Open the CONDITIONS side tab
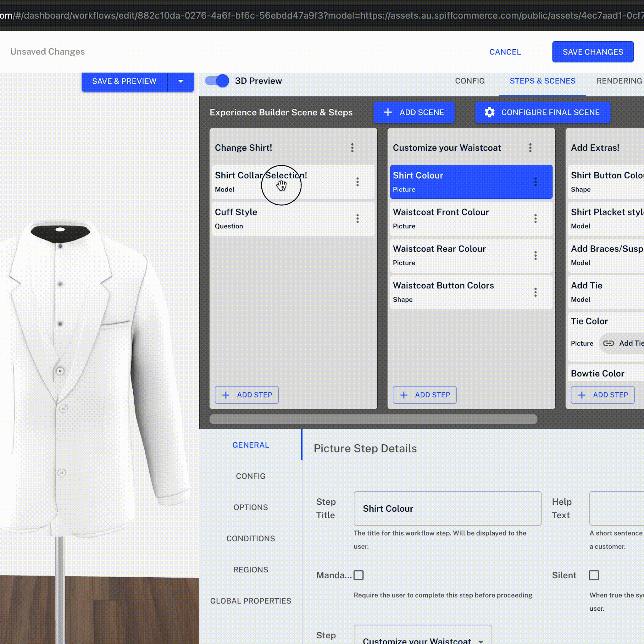 (251, 538)
